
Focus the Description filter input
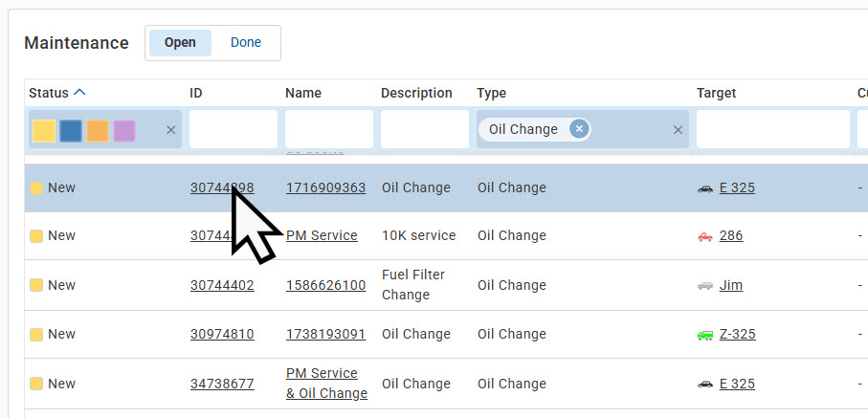pyautogui.click(x=425, y=129)
